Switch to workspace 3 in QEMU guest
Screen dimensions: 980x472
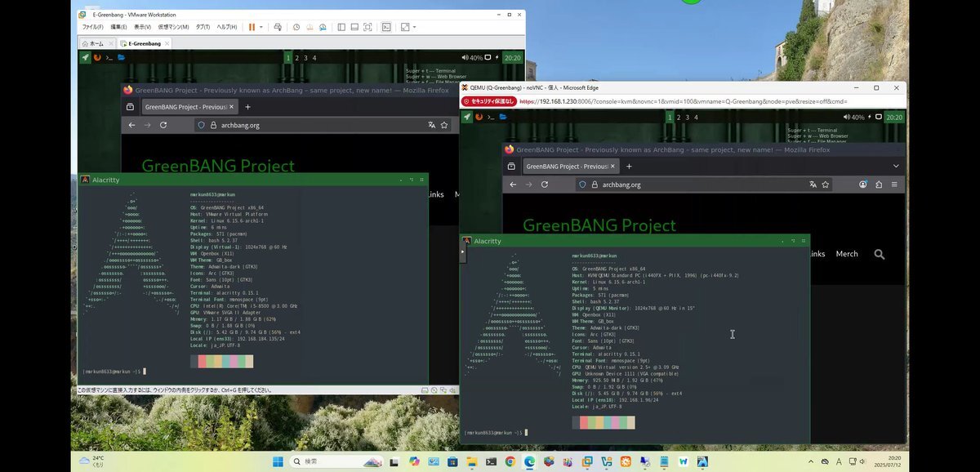(686, 118)
